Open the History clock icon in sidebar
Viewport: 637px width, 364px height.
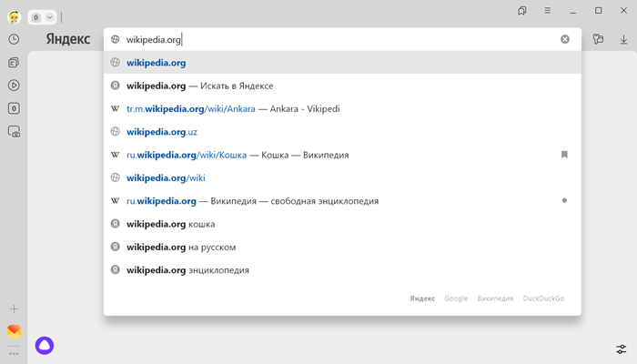(14, 39)
